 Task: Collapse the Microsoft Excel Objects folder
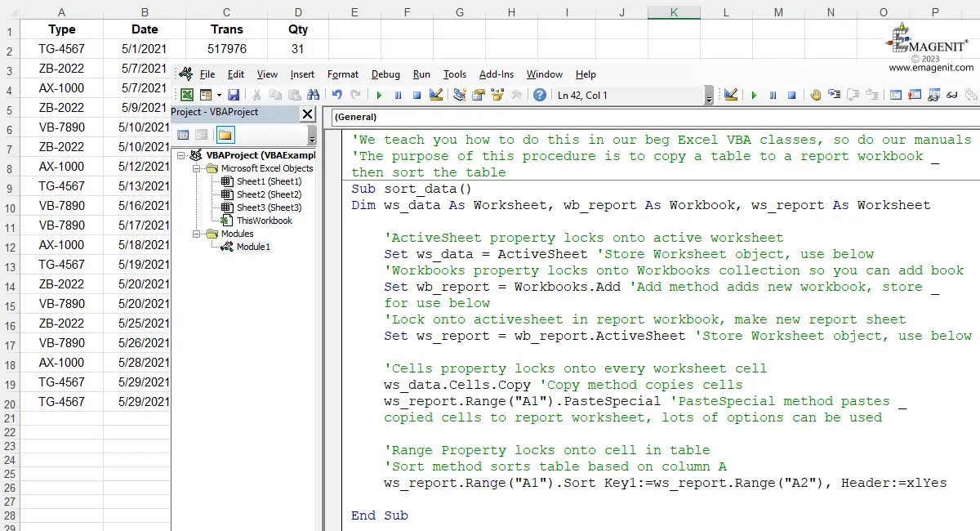[196, 168]
